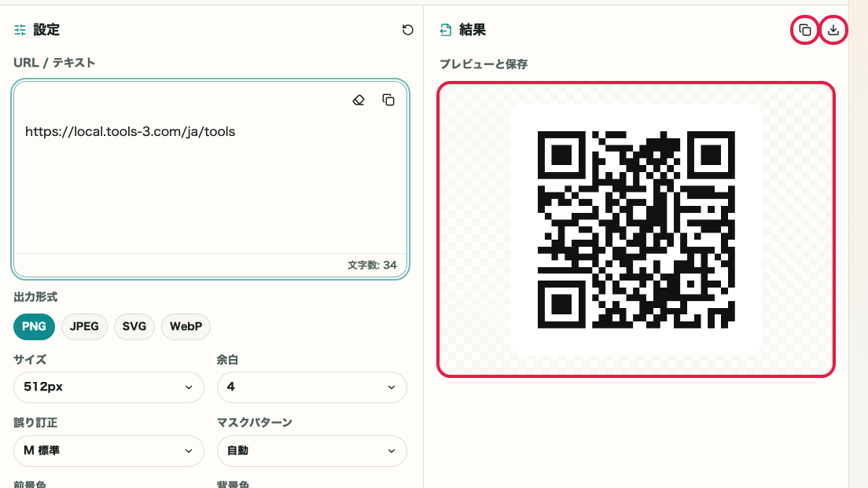
Task: Open the 誤り訂正 dropdown showing M 標準
Action: tap(108, 451)
